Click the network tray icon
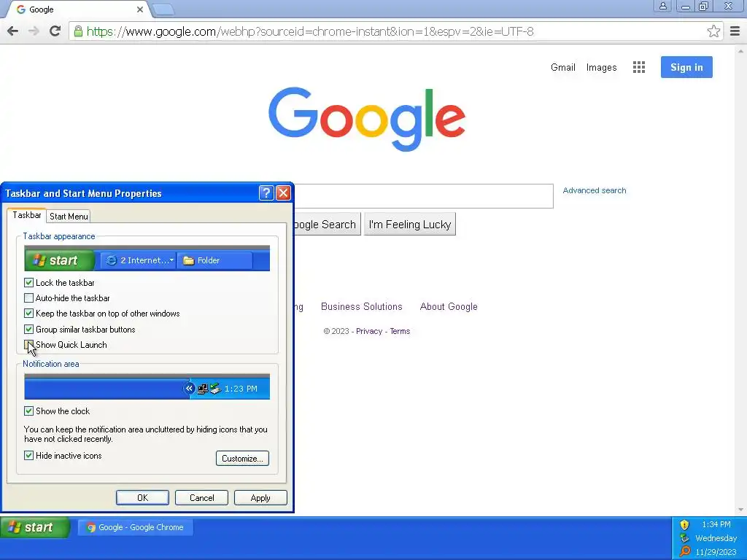This screenshot has width=747, height=560. 684,538
